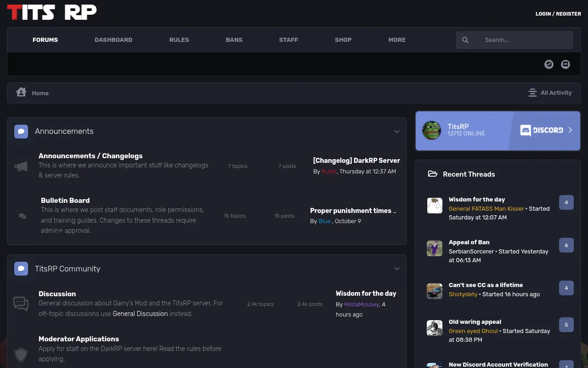The width and height of the screenshot is (588, 368).
Task: Click Green eyed Ghoul's profile name
Action: [473, 331]
